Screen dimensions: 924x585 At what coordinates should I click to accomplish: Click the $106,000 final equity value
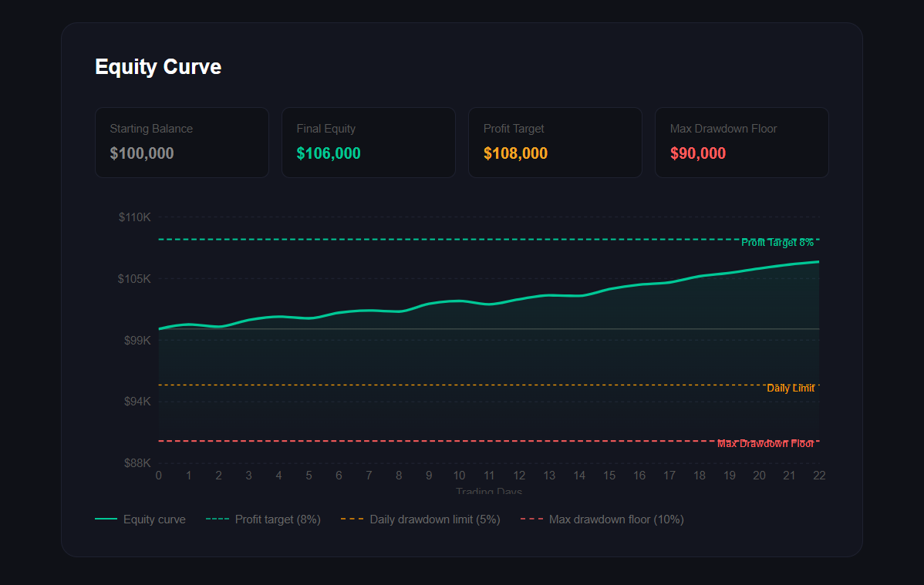point(329,153)
